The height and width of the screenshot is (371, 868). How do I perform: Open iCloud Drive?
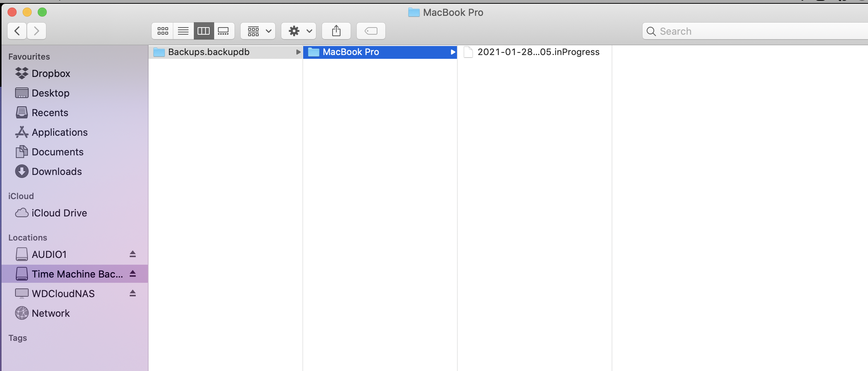click(75, 213)
